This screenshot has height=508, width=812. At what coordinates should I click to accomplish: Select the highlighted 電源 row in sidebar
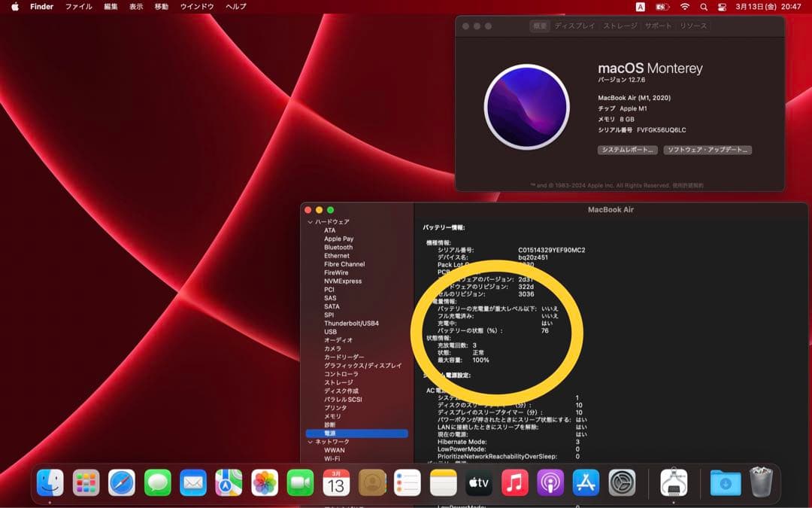pos(357,433)
